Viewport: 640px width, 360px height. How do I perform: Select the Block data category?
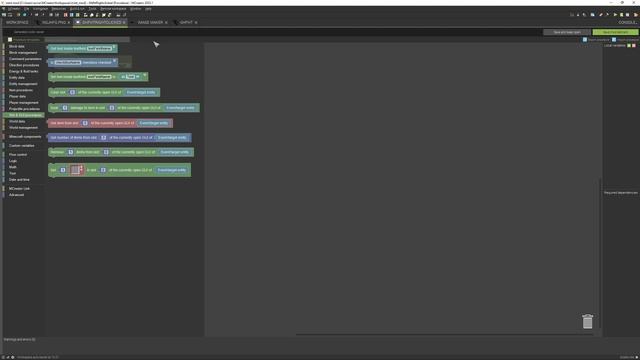point(16,47)
